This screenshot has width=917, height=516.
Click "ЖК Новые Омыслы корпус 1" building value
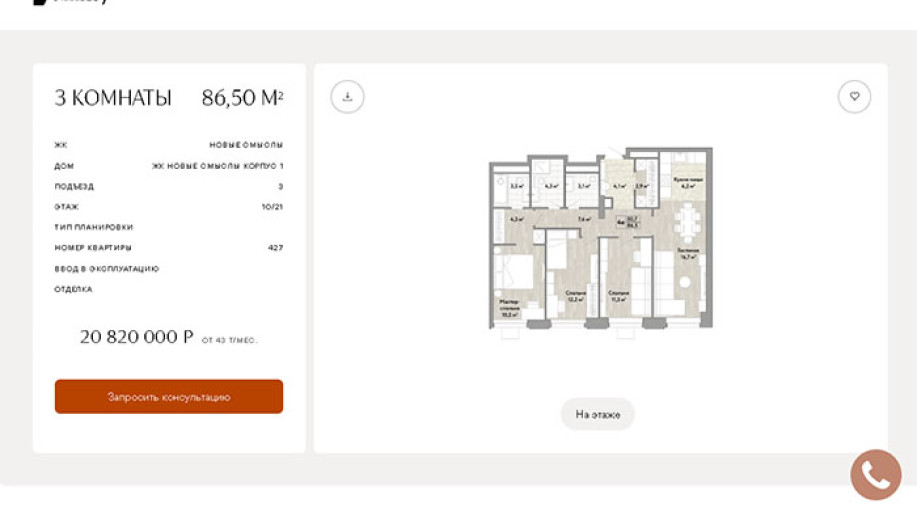[218, 166]
